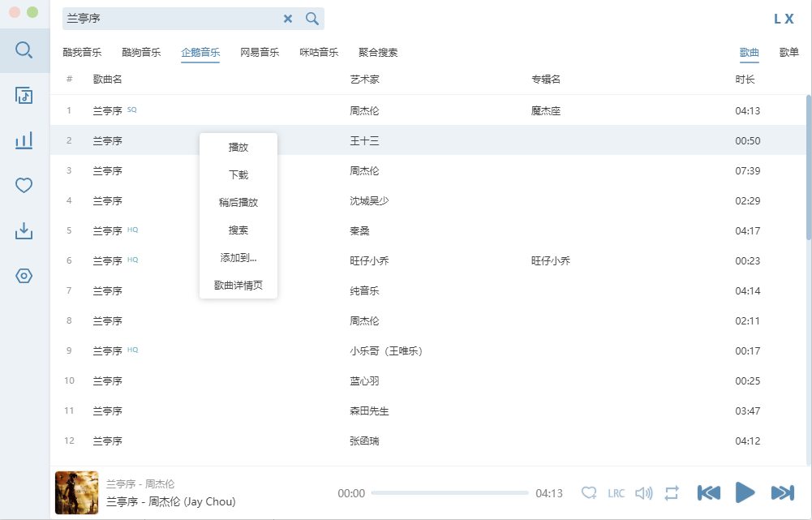Clear the search box with X icon
Viewport: 812px width, 520px height.
(288, 19)
